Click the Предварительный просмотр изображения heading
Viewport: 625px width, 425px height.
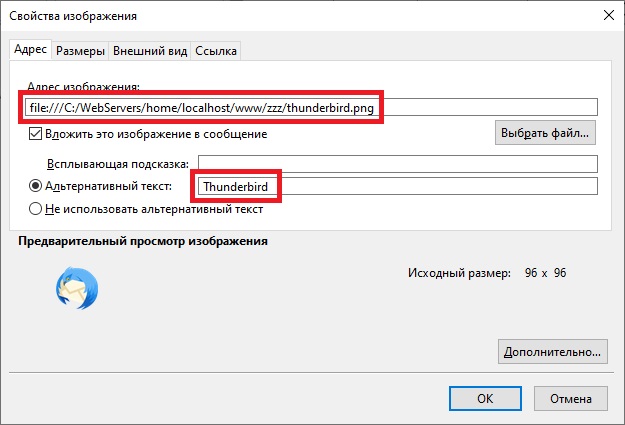pyautogui.click(x=143, y=241)
